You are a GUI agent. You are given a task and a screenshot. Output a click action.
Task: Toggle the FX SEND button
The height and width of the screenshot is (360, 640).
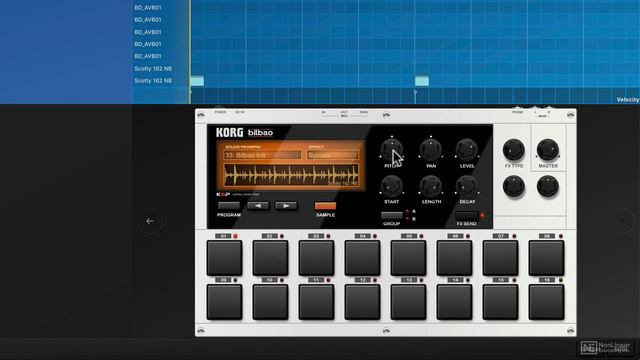tap(467, 216)
